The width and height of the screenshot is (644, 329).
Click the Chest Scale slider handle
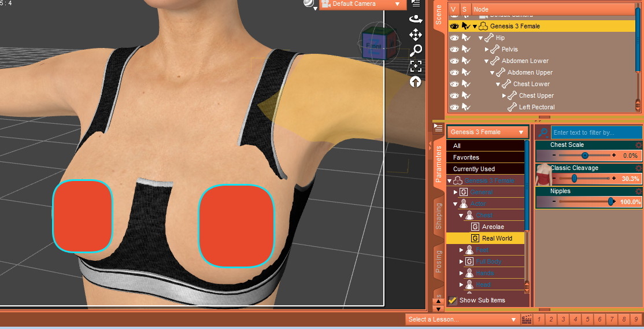click(585, 156)
